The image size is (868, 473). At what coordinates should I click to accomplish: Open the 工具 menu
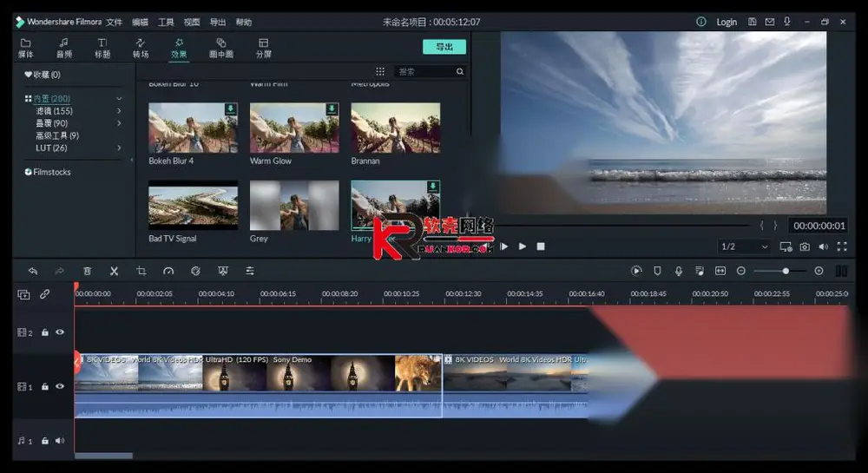(166, 22)
